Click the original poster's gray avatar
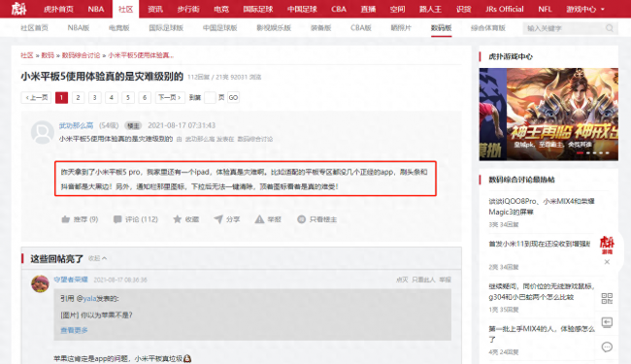This screenshot has height=364, width=631. point(43,132)
